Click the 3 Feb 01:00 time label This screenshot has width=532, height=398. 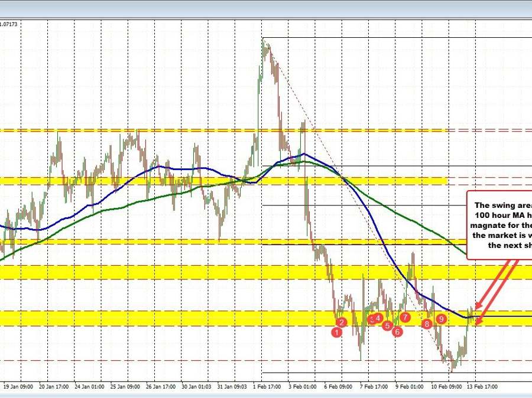coord(304,387)
